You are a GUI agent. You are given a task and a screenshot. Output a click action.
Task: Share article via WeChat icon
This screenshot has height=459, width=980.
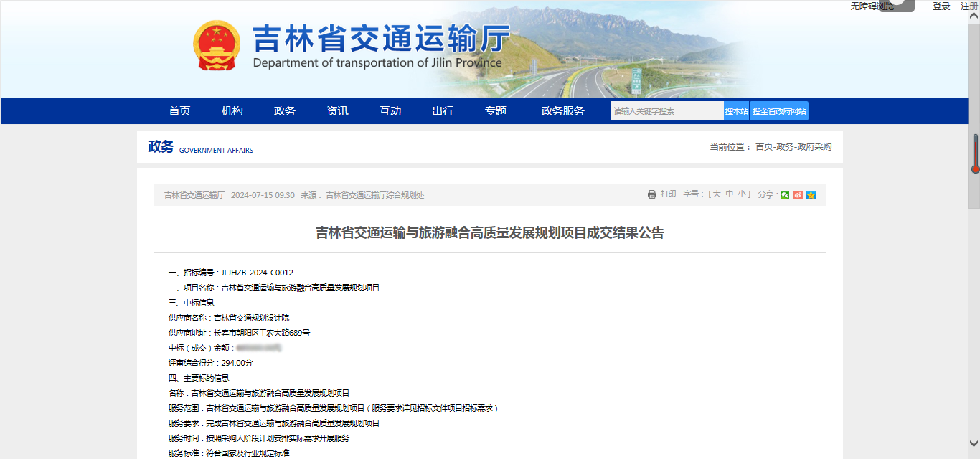pos(785,195)
